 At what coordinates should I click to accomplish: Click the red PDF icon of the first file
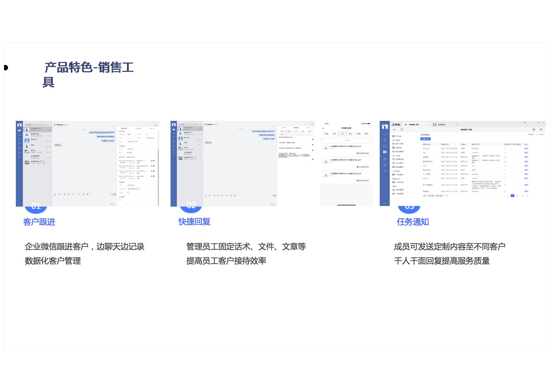326,148
